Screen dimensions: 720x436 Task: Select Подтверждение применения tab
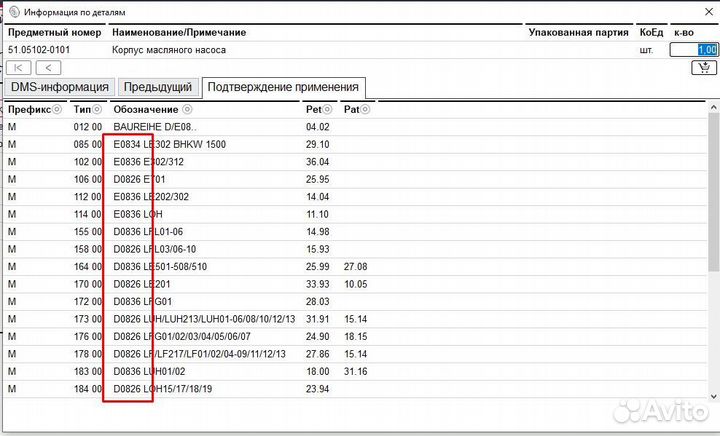[x=283, y=87]
